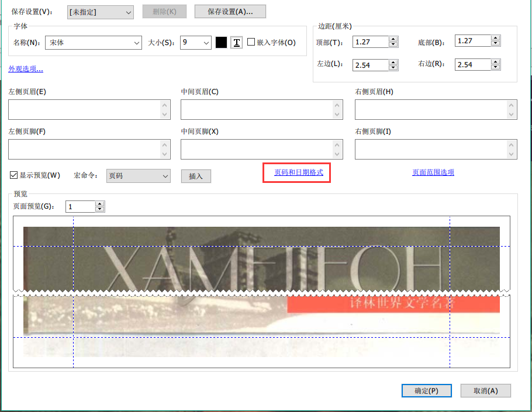Decrease 右边 margin using its down arrow
This screenshot has height=412, width=532.
coord(496,68)
